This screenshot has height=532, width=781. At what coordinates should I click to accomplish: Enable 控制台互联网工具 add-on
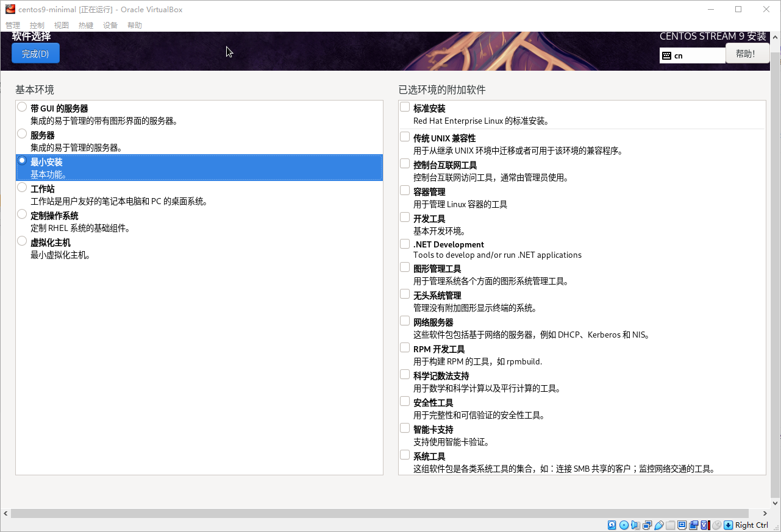(x=405, y=164)
